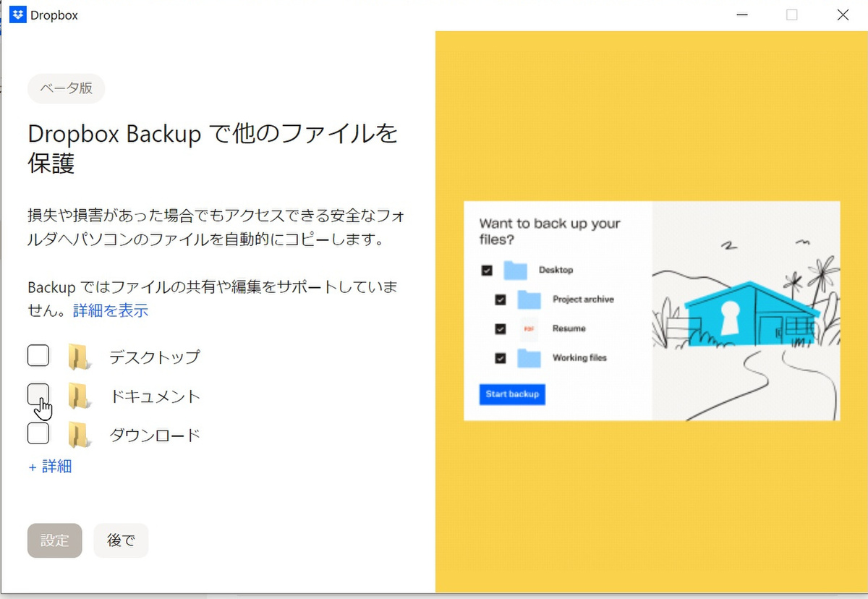
Task: Click the 後で button to skip setup
Action: pyautogui.click(x=121, y=540)
